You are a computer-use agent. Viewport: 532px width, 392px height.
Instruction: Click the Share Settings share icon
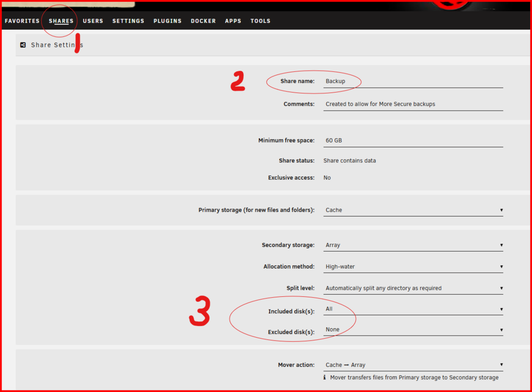pyautogui.click(x=23, y=45)
